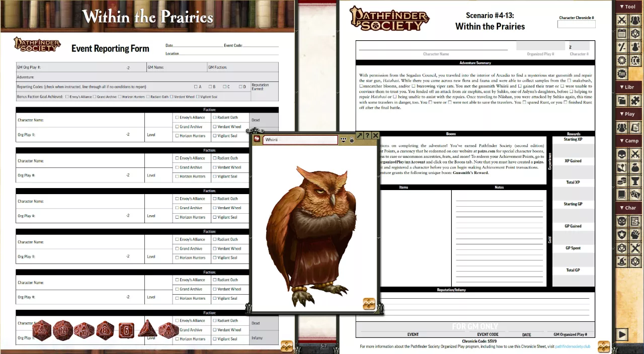Open the coin stack Parcels icon
The height and width of the screenshot is (354, 644).
622,181
